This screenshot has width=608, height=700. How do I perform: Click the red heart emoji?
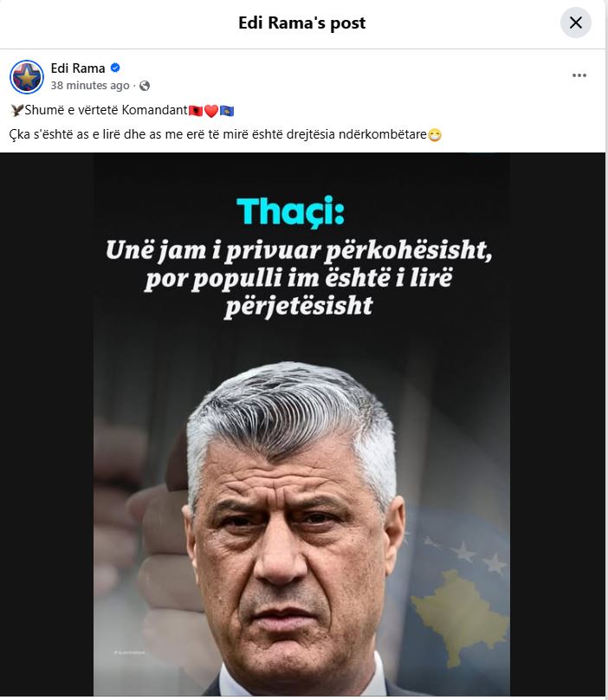pos(211,110)
